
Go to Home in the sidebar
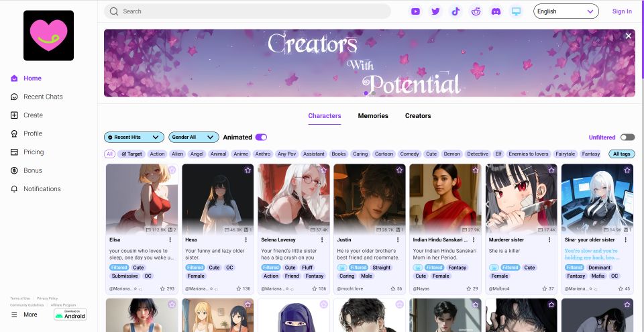[x=26, y=78]
